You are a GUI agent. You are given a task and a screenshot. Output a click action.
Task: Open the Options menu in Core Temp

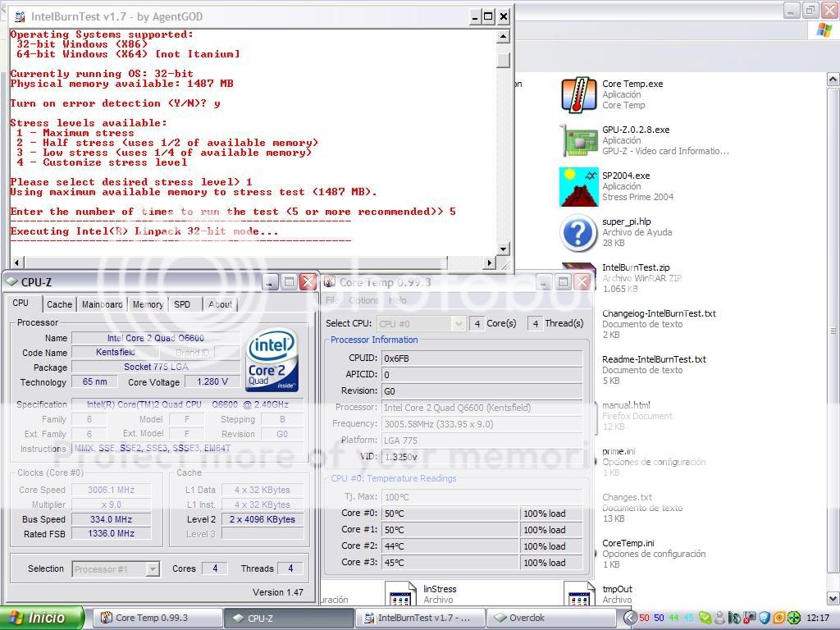click(x=363, y=300)
